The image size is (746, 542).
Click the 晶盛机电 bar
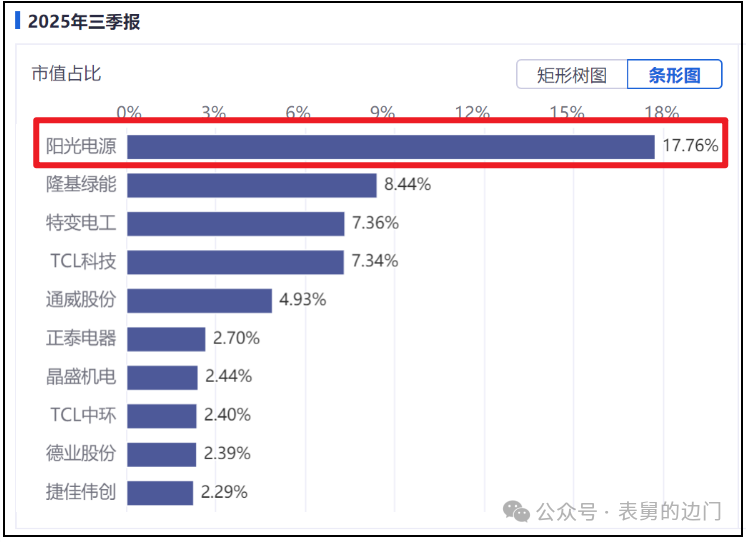coord(163,377)
